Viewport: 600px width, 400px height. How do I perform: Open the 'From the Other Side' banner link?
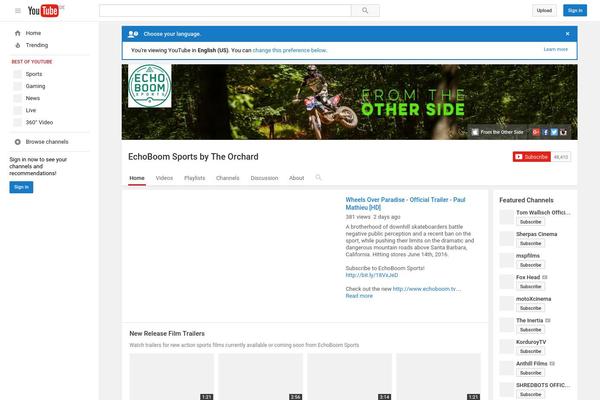pos(497,132)
